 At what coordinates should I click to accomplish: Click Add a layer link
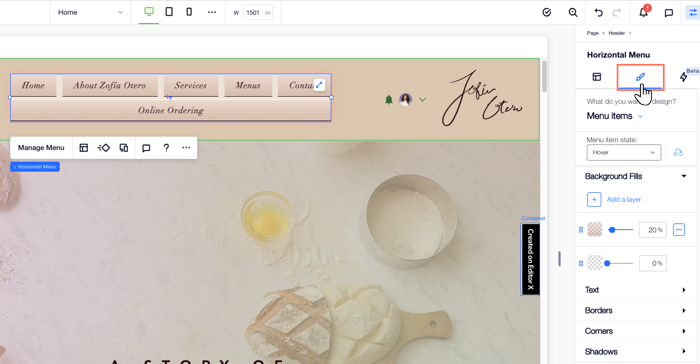pos(624,200)
